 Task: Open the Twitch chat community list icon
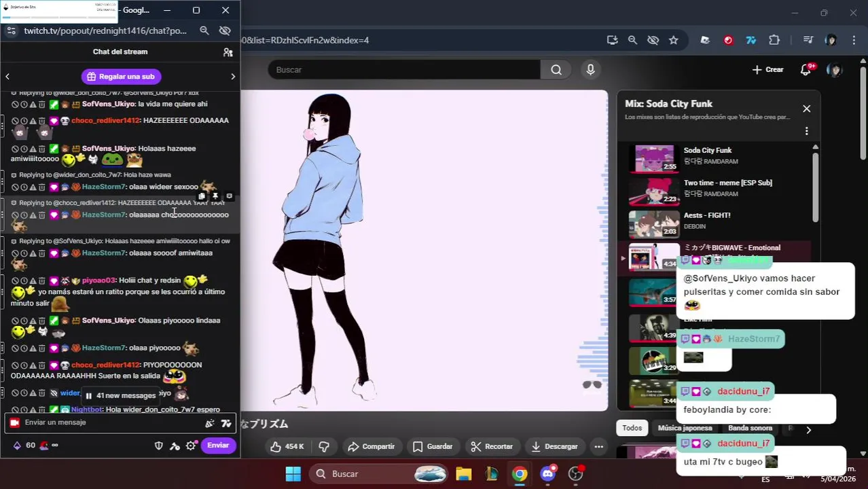pyautogui.click(x=228, y=52)
